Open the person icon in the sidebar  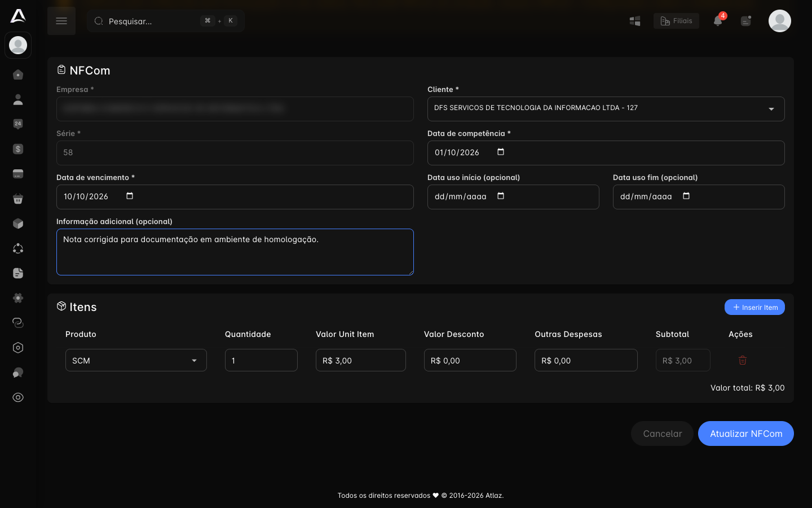click(x=18, y=99)
